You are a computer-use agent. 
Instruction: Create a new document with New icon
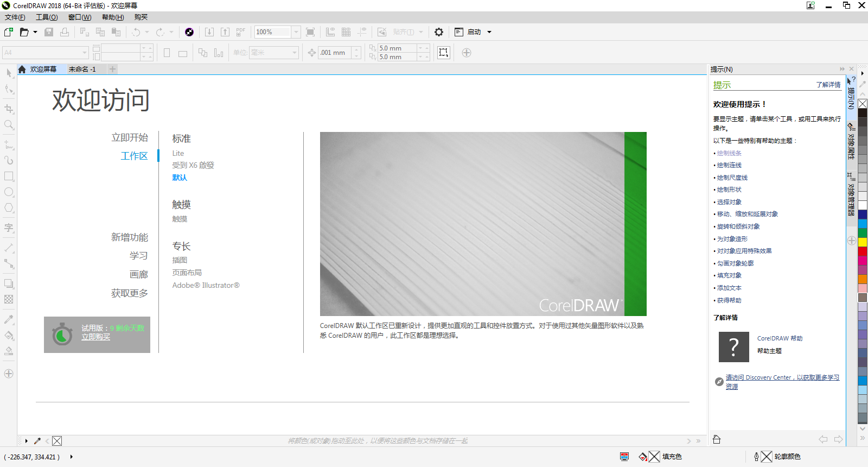point(9,32)
